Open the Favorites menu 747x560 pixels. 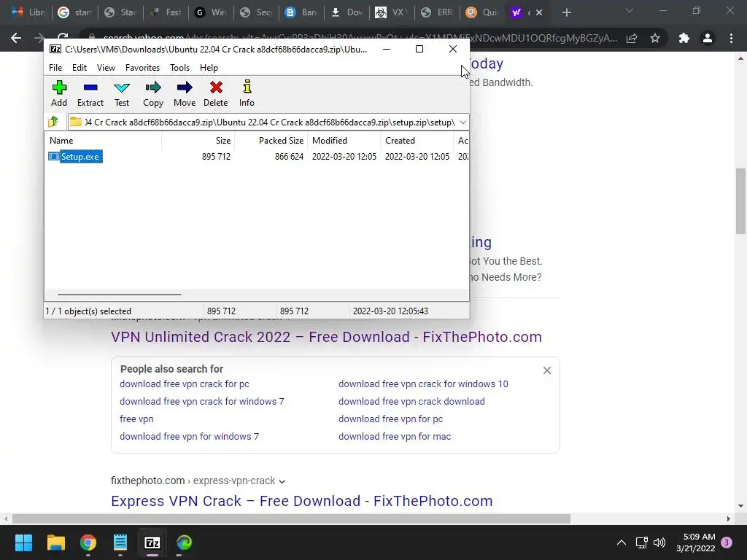(142, 68)
